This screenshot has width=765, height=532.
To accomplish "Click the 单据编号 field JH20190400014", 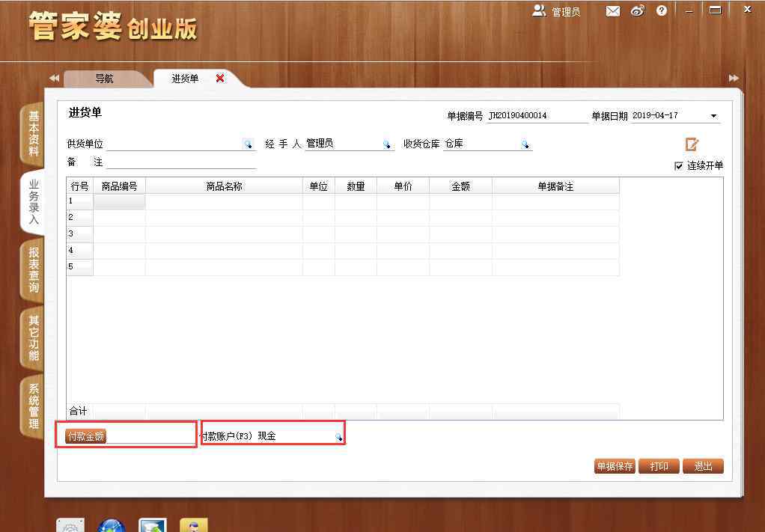I will 537,116.
